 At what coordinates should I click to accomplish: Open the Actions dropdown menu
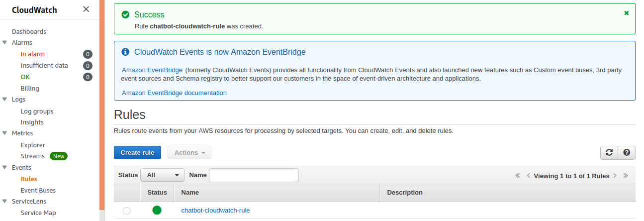tap(189, 153)
